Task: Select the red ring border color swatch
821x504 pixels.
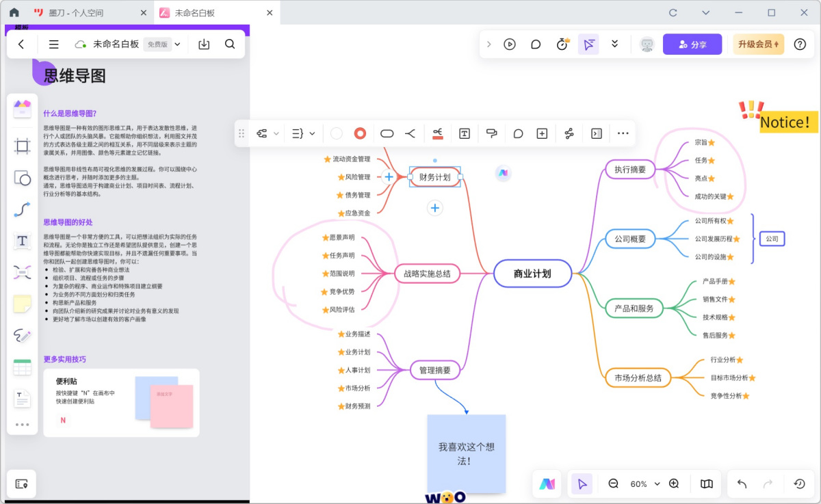Action: (x=360, y=134)
